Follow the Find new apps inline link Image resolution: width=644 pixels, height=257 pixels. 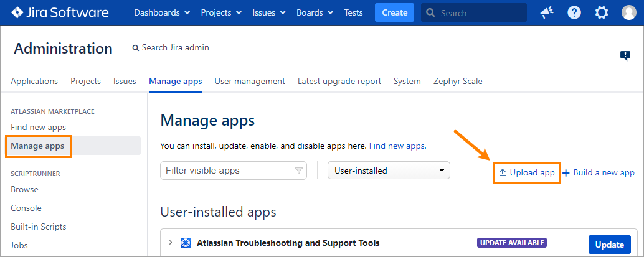[x=397, y=146]
